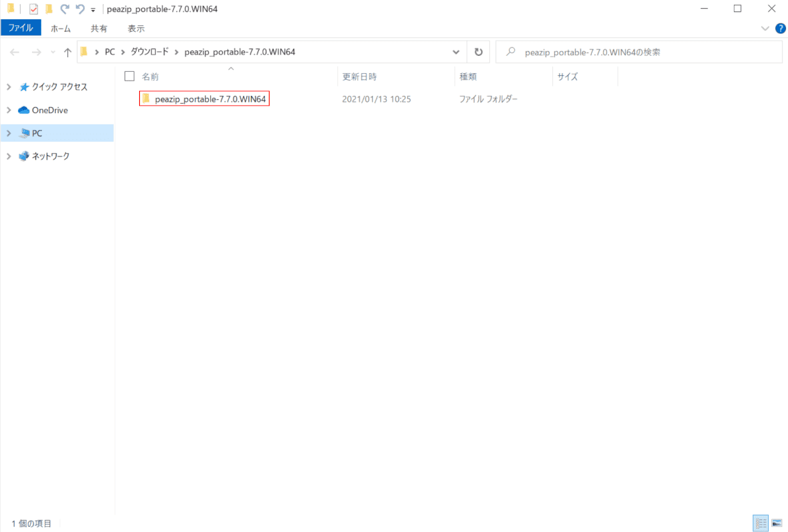Click ダウンロード in the address bar path
Screen dimensions: 788x532
click(149, 52)
